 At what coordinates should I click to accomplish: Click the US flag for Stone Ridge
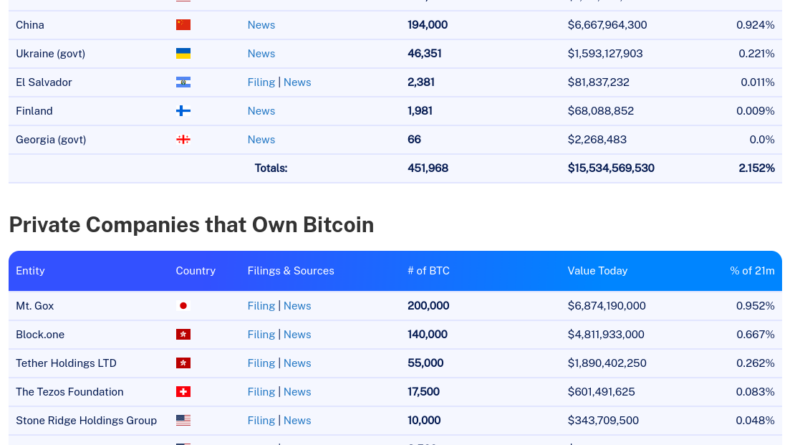pyautogui.click(x=183, y=421)
